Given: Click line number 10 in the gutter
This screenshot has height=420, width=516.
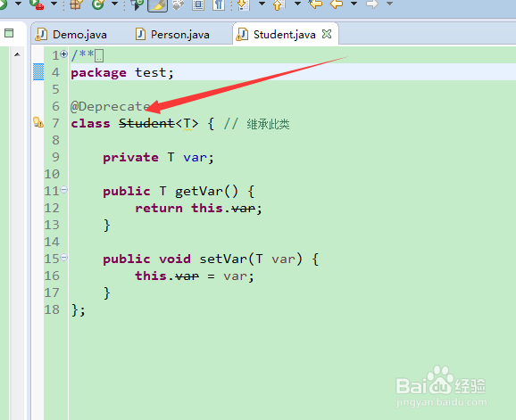Looking at the screenshot, I should pos(52,174).
